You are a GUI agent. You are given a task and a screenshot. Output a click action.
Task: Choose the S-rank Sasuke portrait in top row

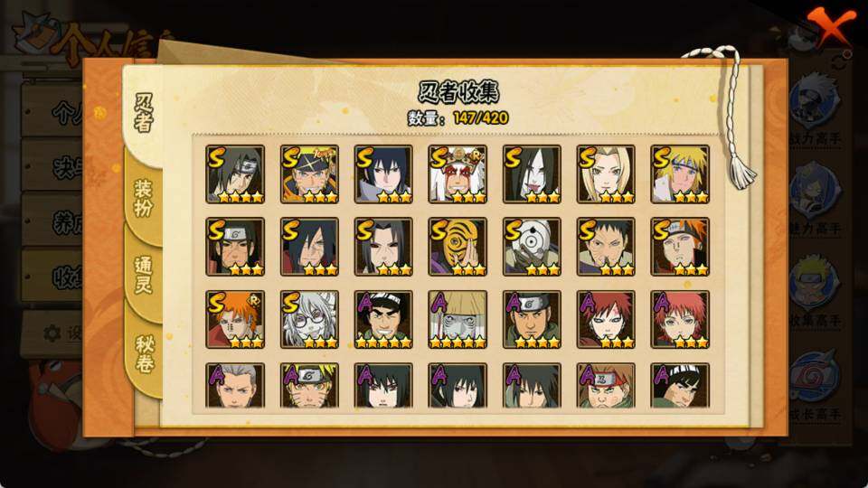[383, 174]
